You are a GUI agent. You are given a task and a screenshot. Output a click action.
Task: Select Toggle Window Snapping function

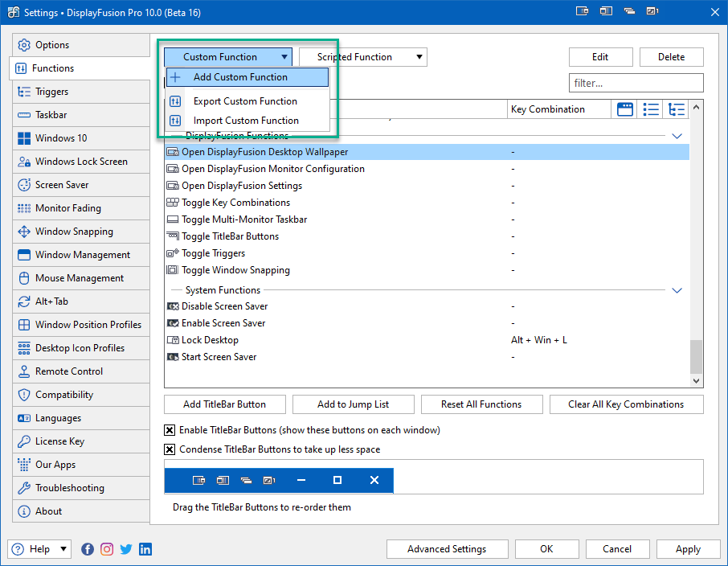click(x=427, y=270)
